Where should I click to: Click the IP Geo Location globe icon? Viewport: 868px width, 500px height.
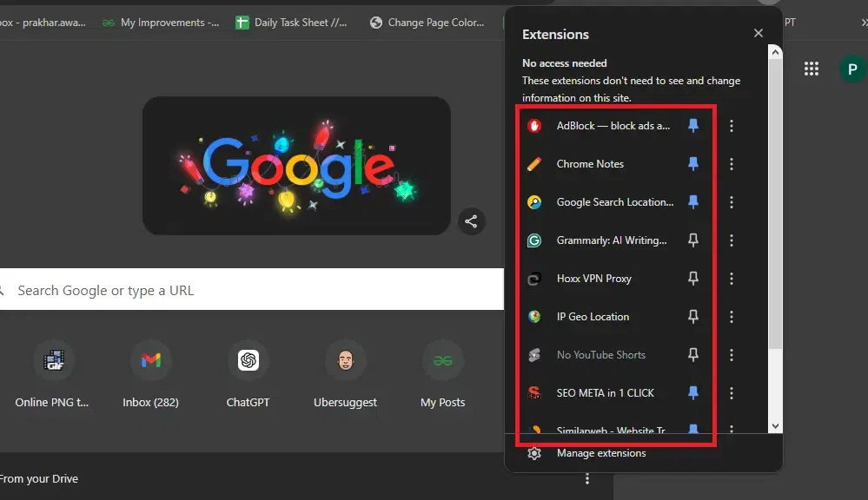click(x=534, y=316)
